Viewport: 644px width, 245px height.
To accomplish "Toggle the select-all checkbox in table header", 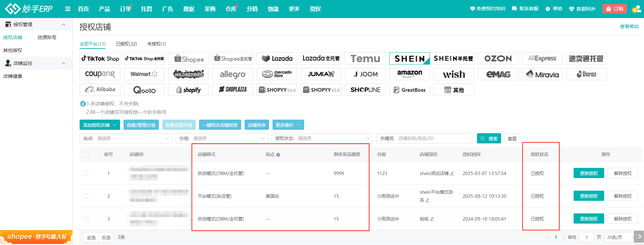I will coord(86,154).
